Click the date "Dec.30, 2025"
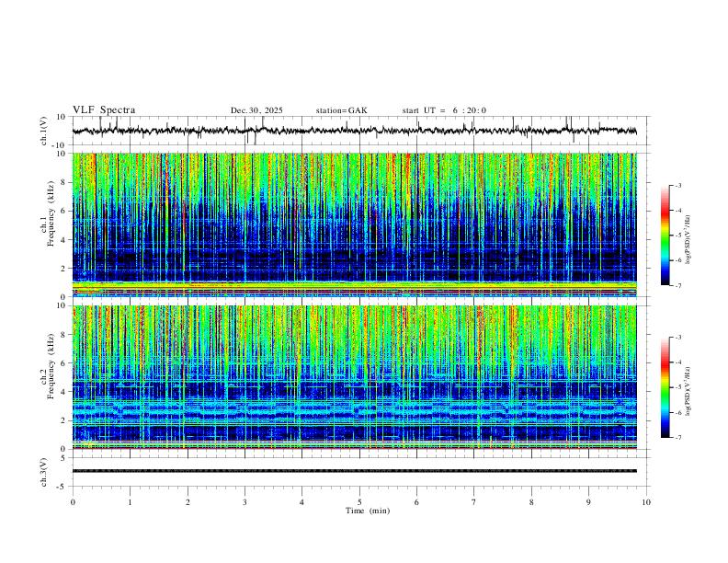728x563 pixels. (256, 110)
